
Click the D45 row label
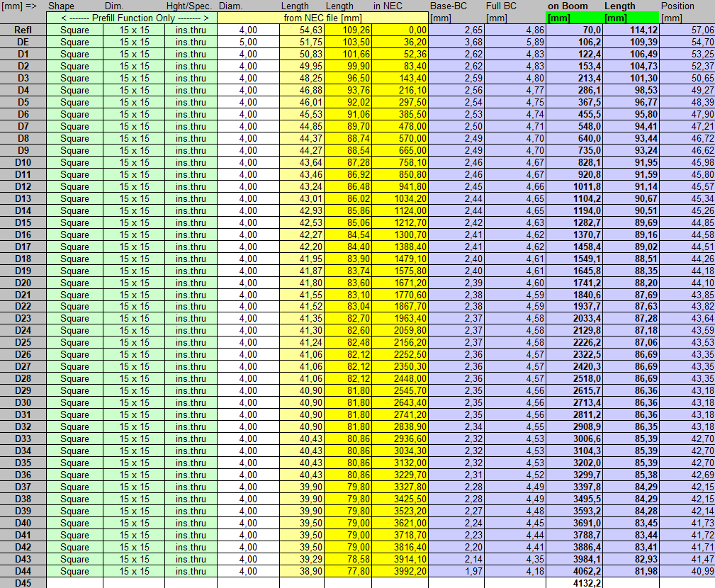pyautogui.click(x=23, y=583)
